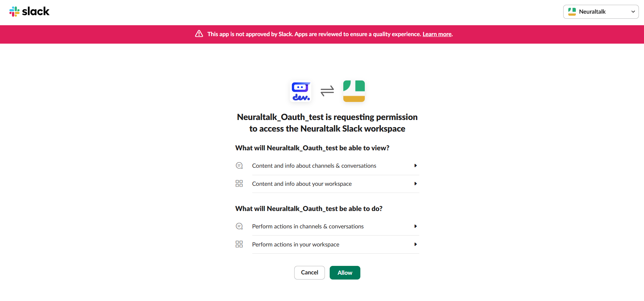The image size is (644, 301).
Task: Open the Learn more link
Action: (437, 34)
